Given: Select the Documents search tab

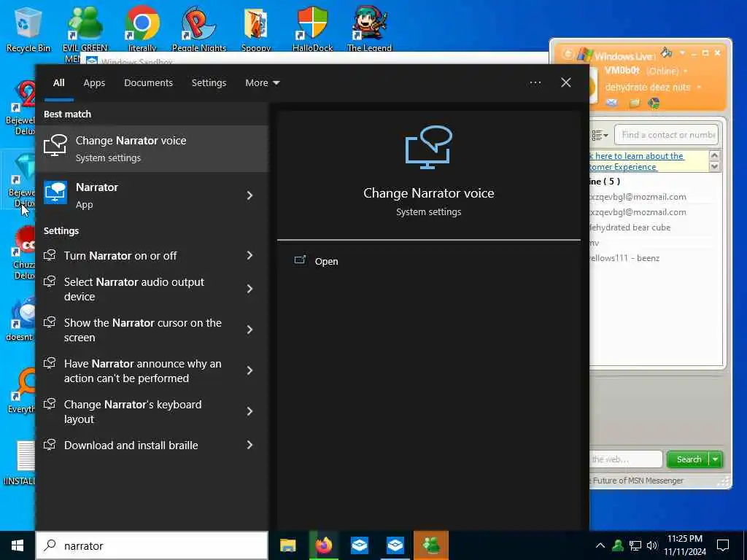Looking at the screenshot, I should [x=148, y=83].
